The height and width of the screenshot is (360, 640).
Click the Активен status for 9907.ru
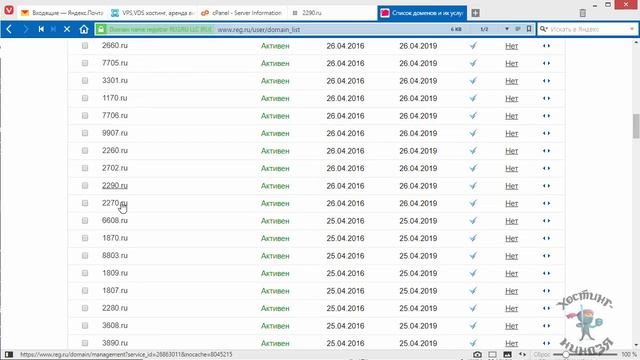tap(275, 133)
